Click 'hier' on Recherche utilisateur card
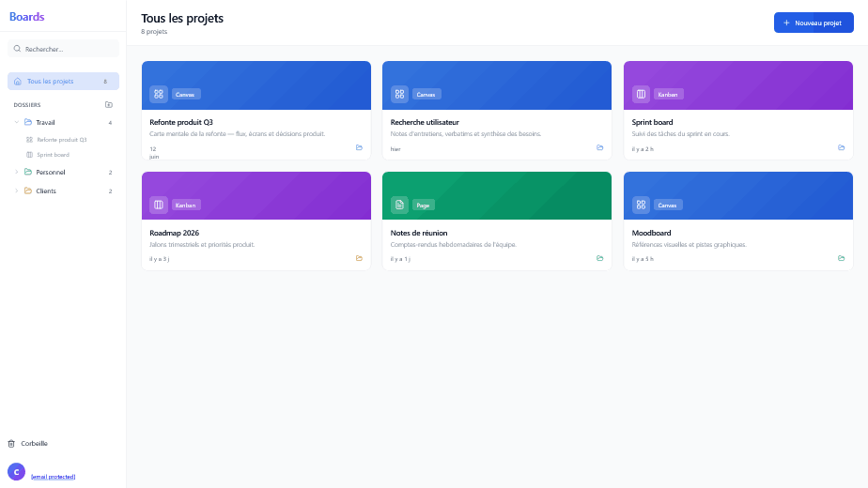 coord(395,149)
